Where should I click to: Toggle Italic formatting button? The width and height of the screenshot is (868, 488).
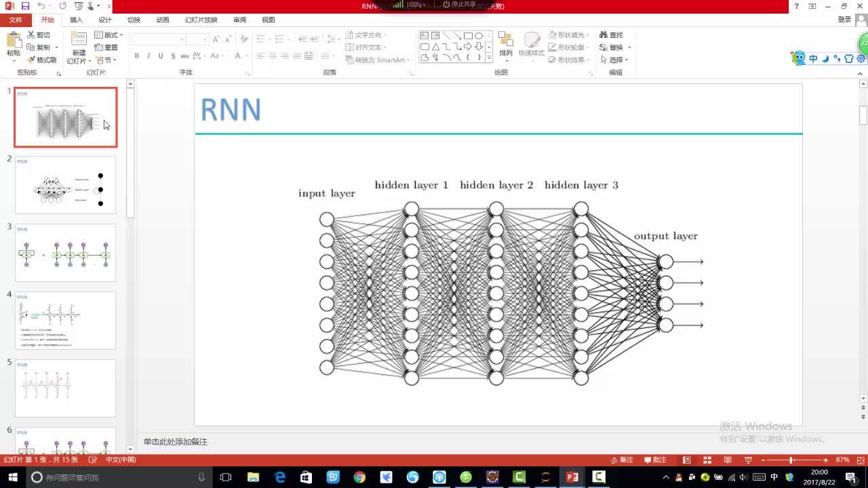point(149,56)
